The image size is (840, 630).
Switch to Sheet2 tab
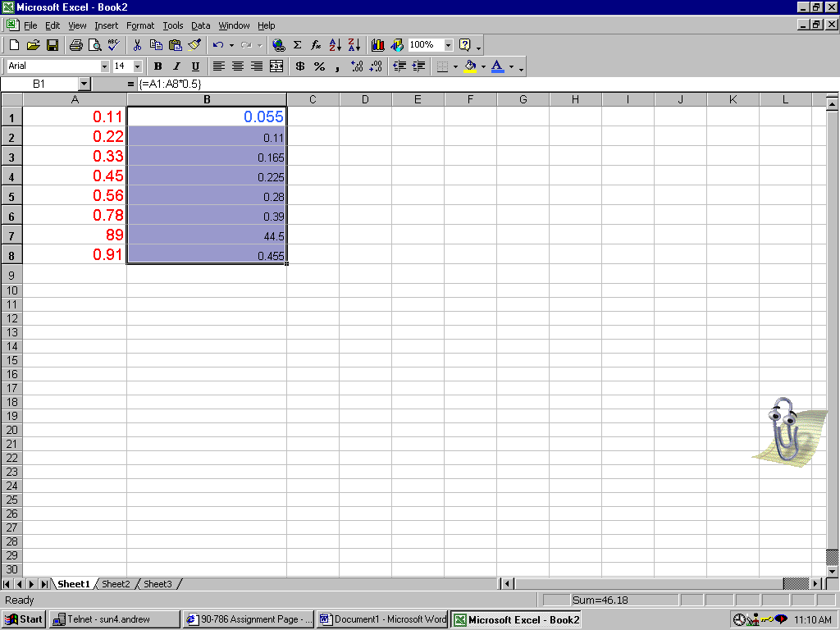coord(116,584)
